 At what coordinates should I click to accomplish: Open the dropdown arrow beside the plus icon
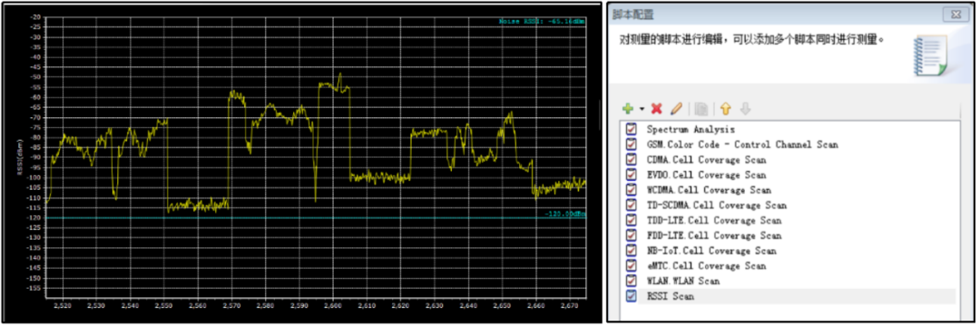pos(642,109)
